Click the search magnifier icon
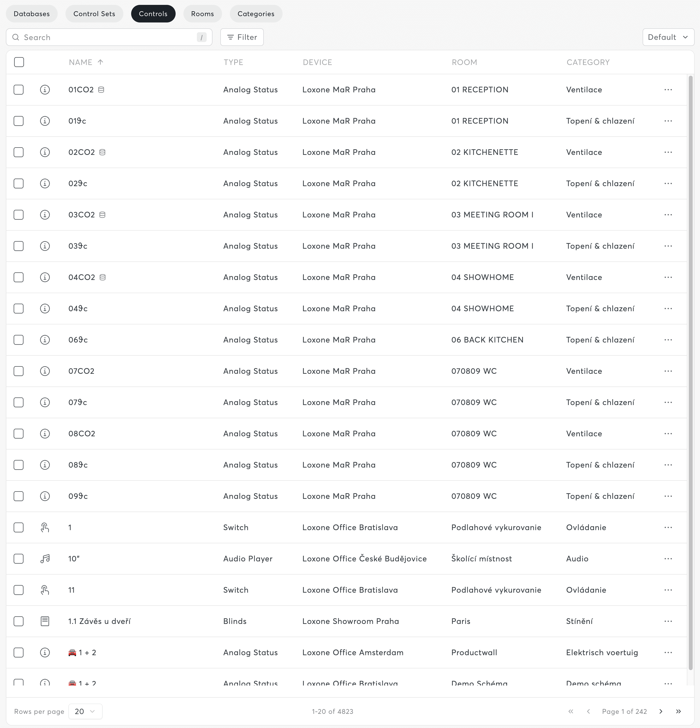700x728 pixels. (16, 37)
